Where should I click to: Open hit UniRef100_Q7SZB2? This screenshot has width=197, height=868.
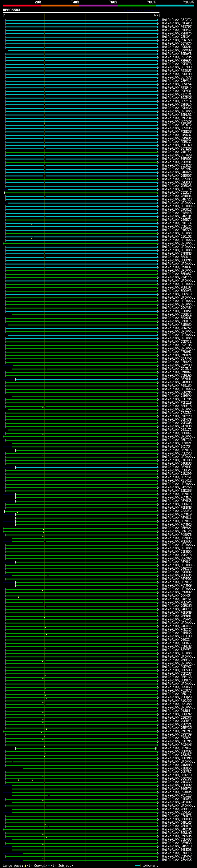tap(177, 412)
